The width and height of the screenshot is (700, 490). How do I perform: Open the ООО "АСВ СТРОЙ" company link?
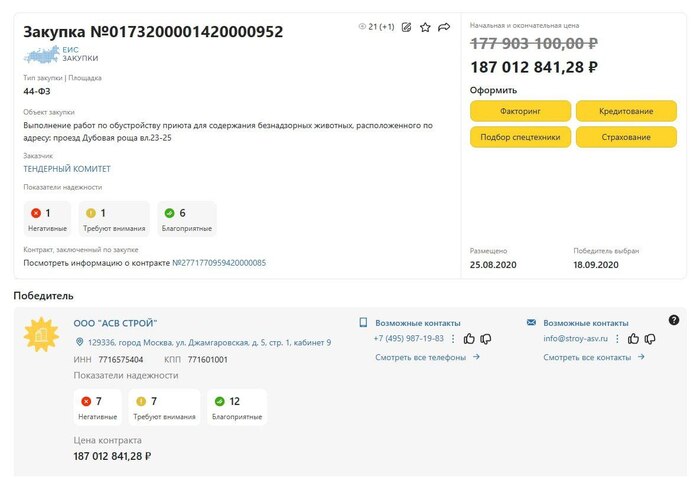click(x=116, y=323)
